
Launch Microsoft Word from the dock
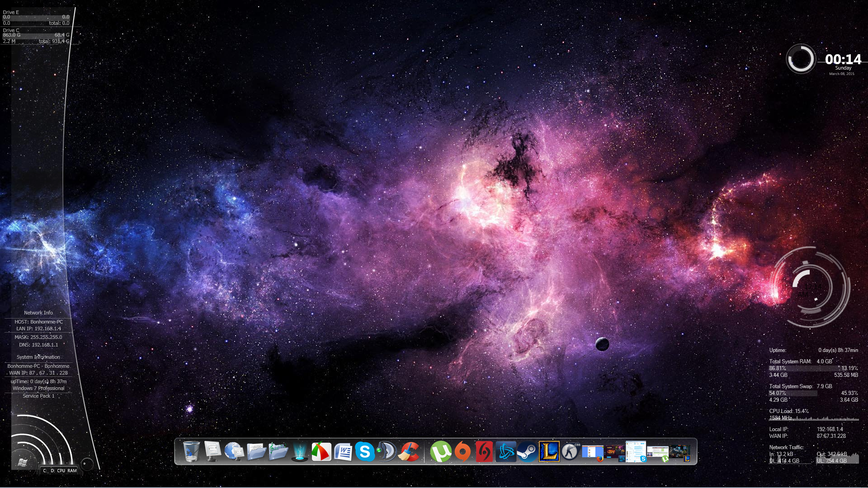click(x=343, y=451)
